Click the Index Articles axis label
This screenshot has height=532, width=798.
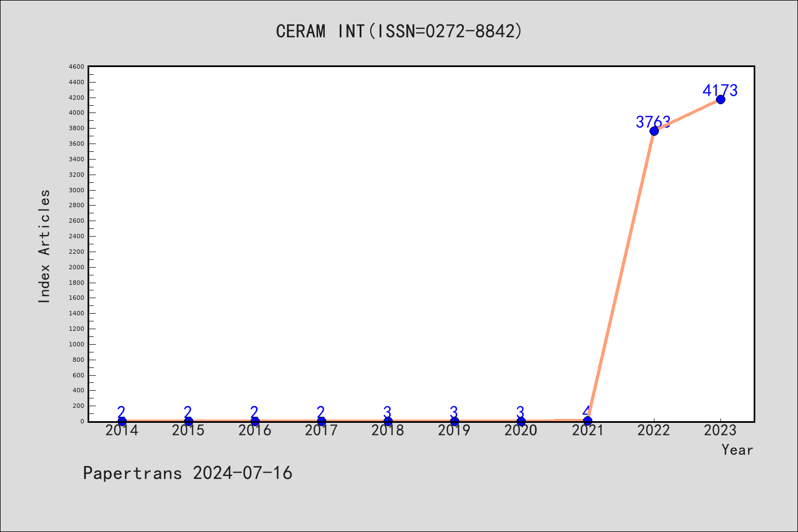(x=44, y=246)
